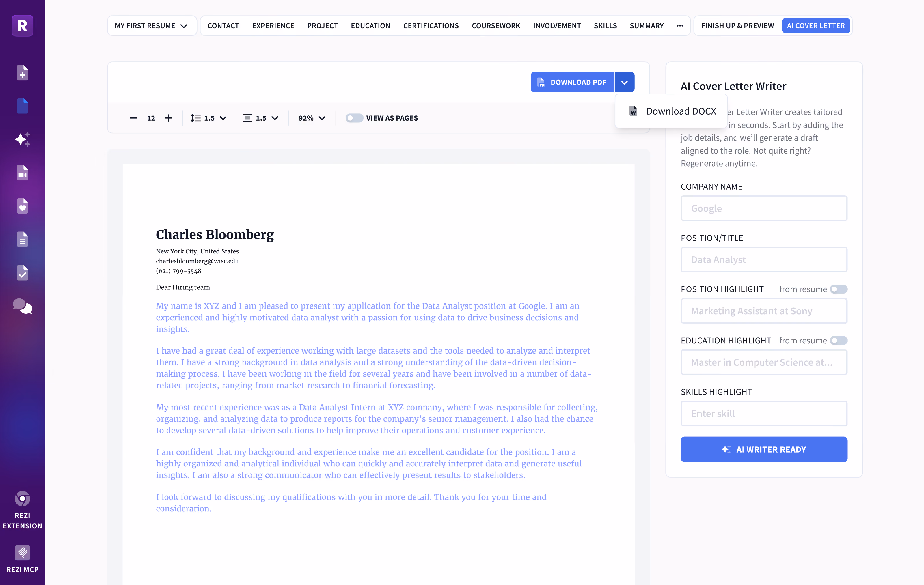
Task: Open the download options arrow button
Action: pos(624,82)
